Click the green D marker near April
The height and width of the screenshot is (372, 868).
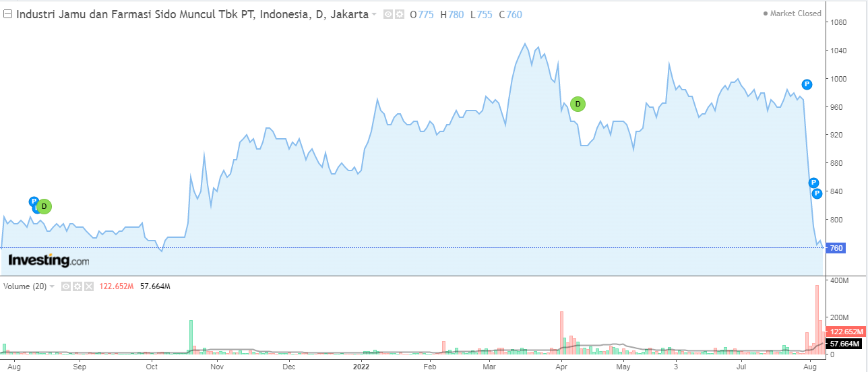[578, 104]
